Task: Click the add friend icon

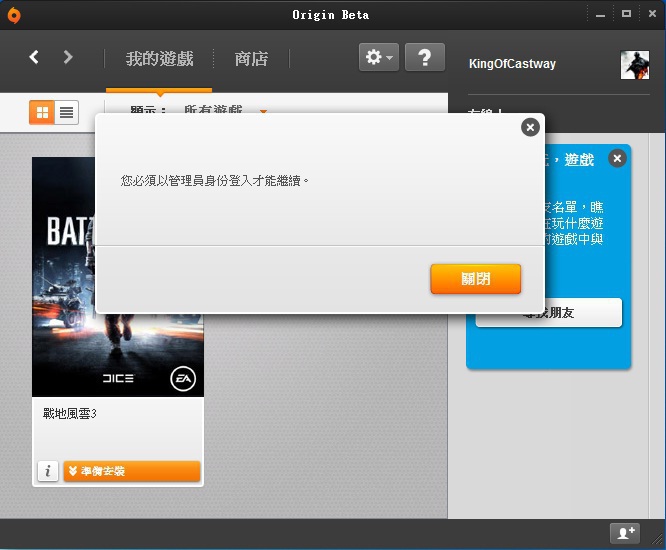Action: click(625, 533)
